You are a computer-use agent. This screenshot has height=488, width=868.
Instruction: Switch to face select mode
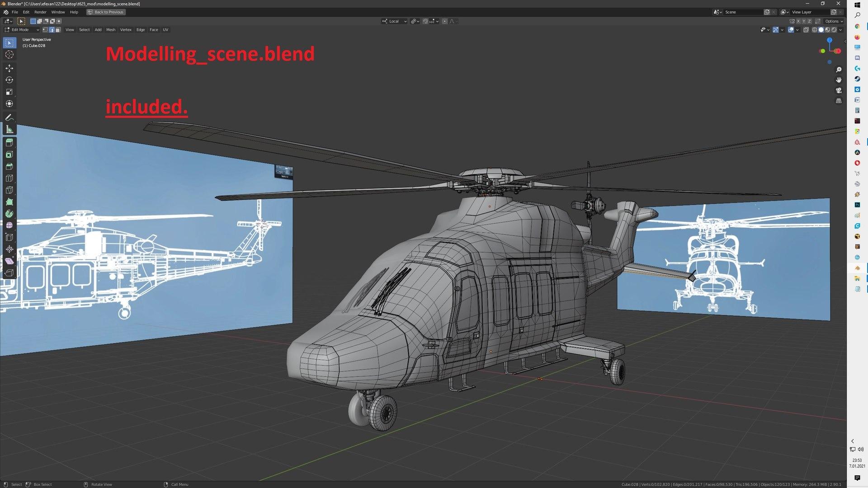coord(58,30)
